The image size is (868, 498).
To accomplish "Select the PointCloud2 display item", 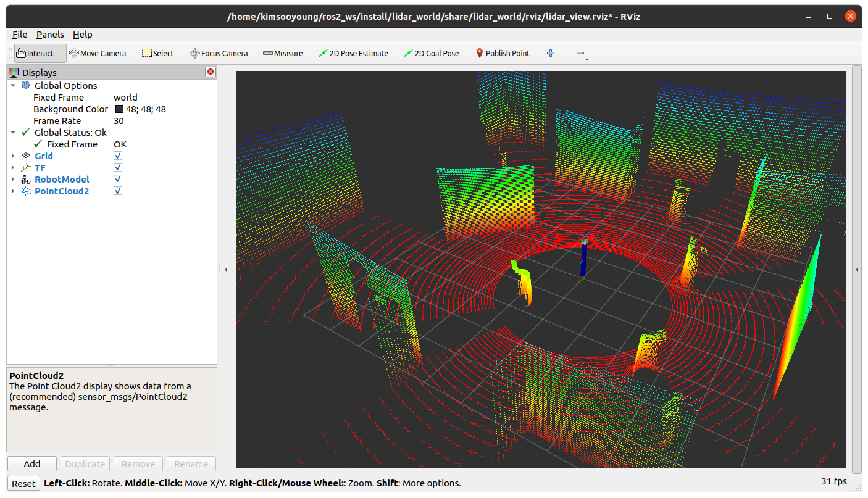I will 62,191.
